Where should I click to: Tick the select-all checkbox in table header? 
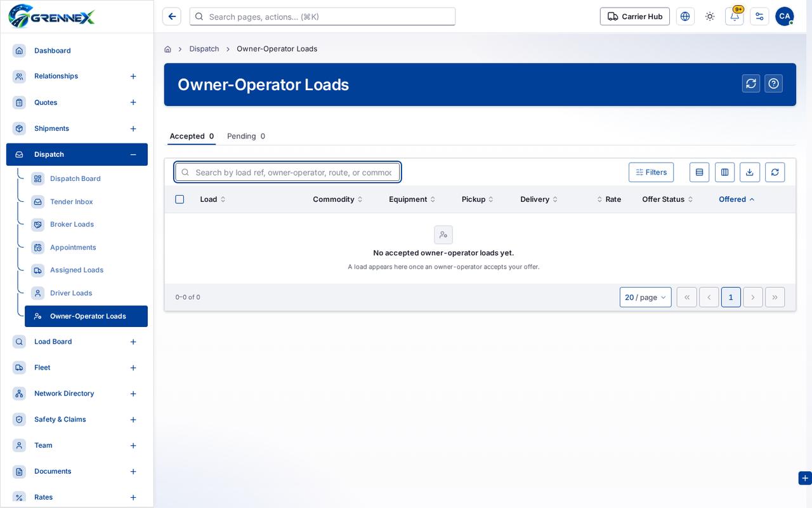coord(180,199)
